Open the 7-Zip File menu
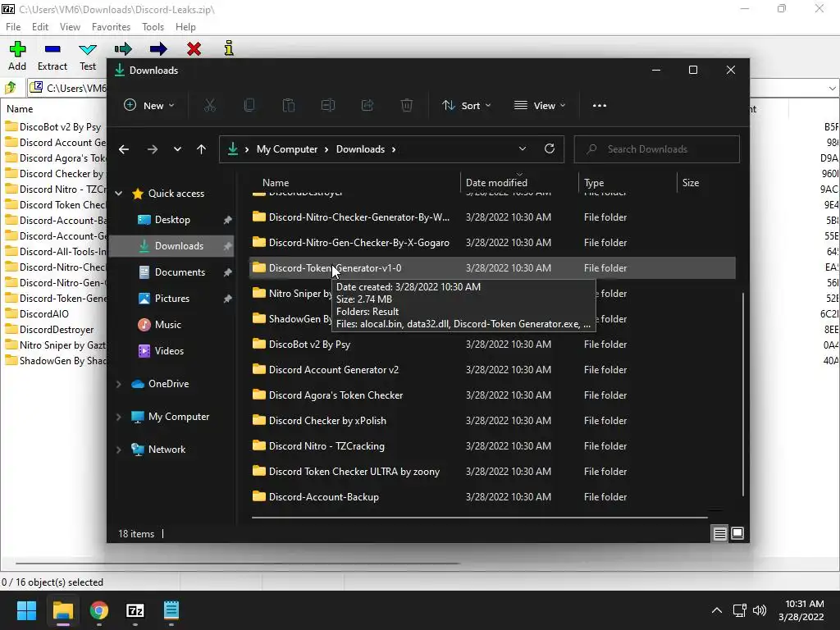This screenshot has height=630, width=840. [x=13, y=27]
